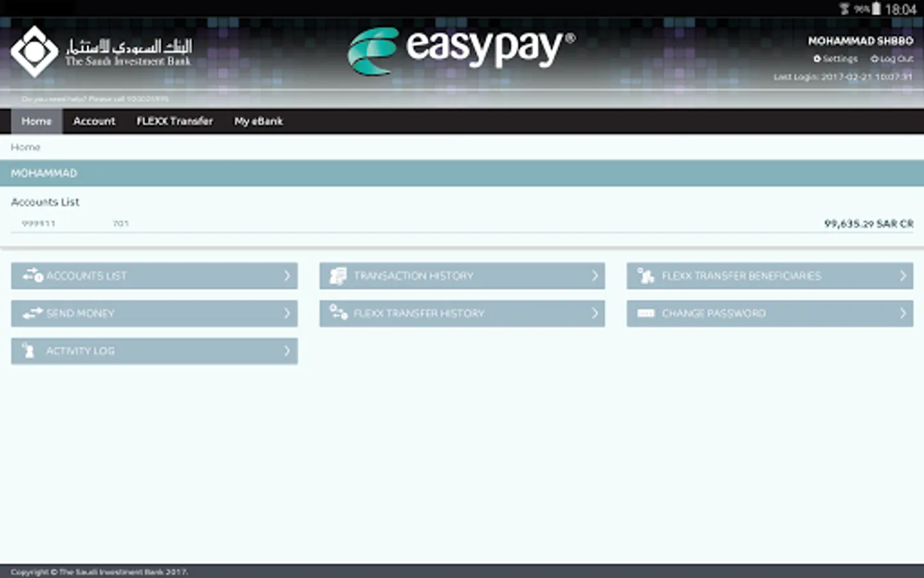Click the Saudi Investment Bank logo
924x578 pixels.
(x=101, y=52)
